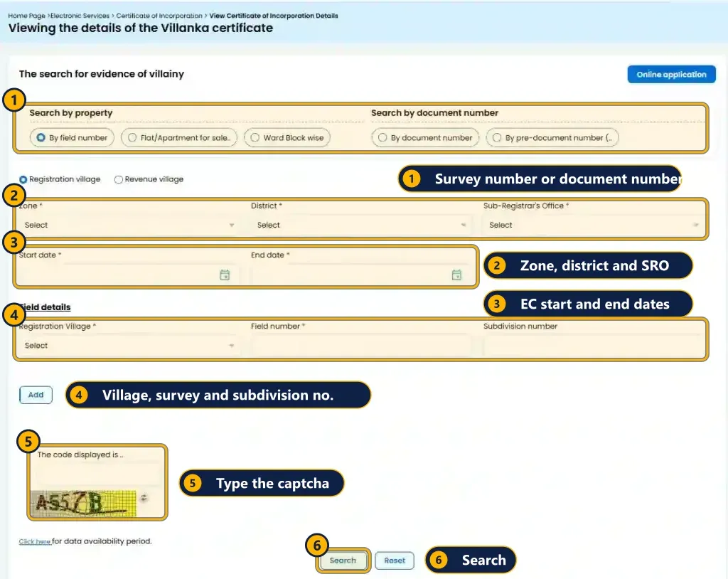Screen dimensions: 728x579
Task: Focus the End date input field
Action: [x=361, y=275]
